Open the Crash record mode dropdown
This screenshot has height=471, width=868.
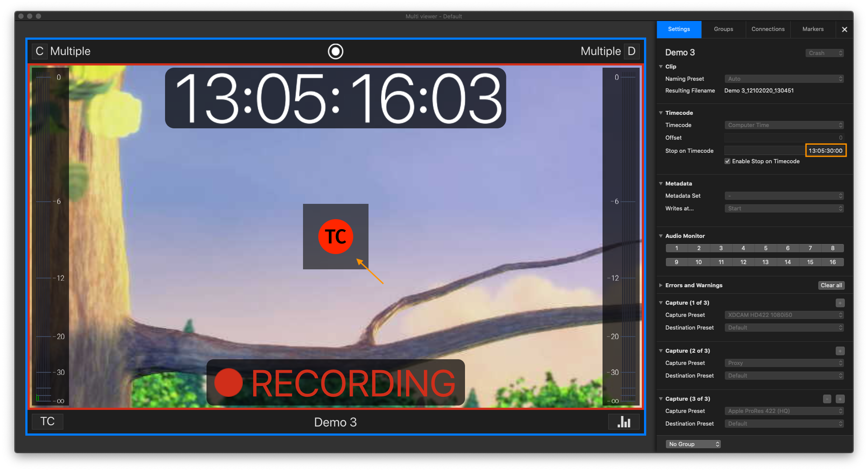pos(825,53)
